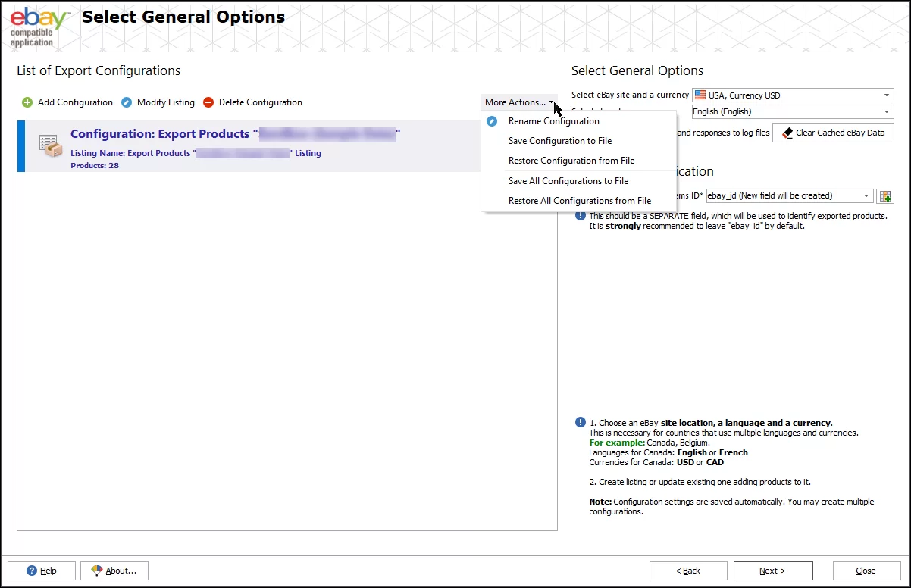911x588 pixels.
Task: Click the eraser icon on Clear Cached eBay Data
Action: [787, 133]
